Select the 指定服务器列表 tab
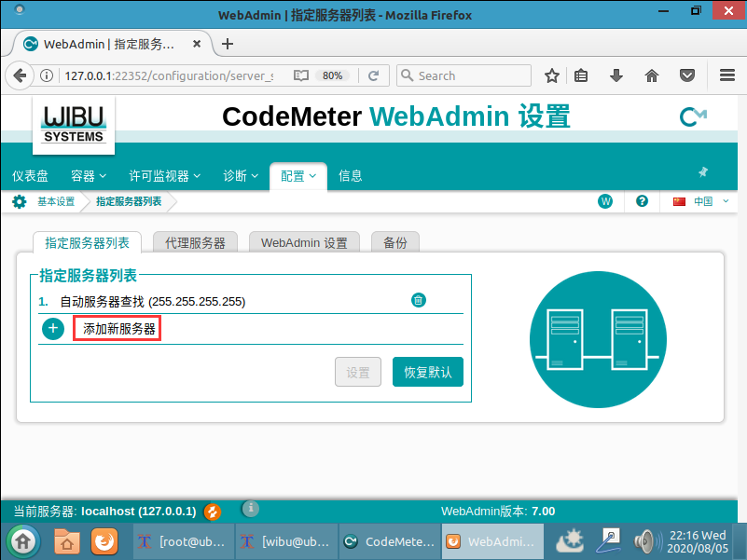Viewport: 747px width, 560px height. pos(87,243)
